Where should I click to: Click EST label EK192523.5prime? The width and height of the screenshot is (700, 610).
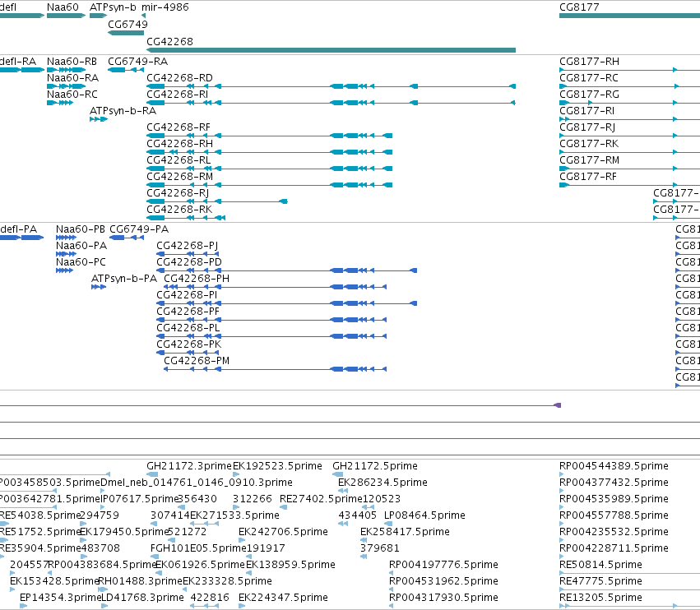coord(277,466)
